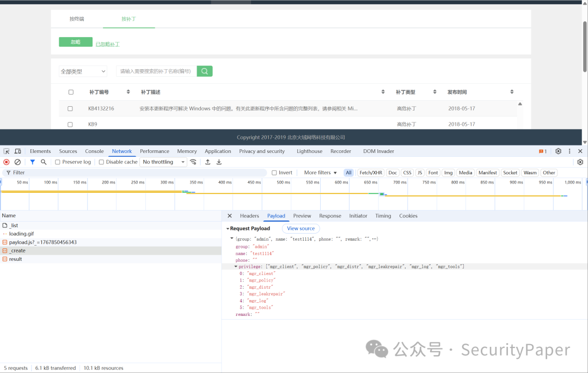Open network conditions wifi icon
588x373 pixels.
tap(193, 162)
